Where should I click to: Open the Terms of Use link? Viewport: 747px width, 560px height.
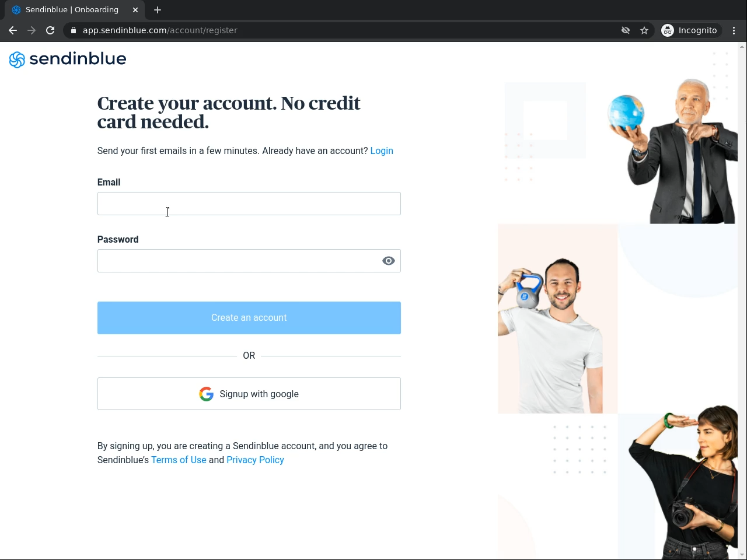pos(179,460)
